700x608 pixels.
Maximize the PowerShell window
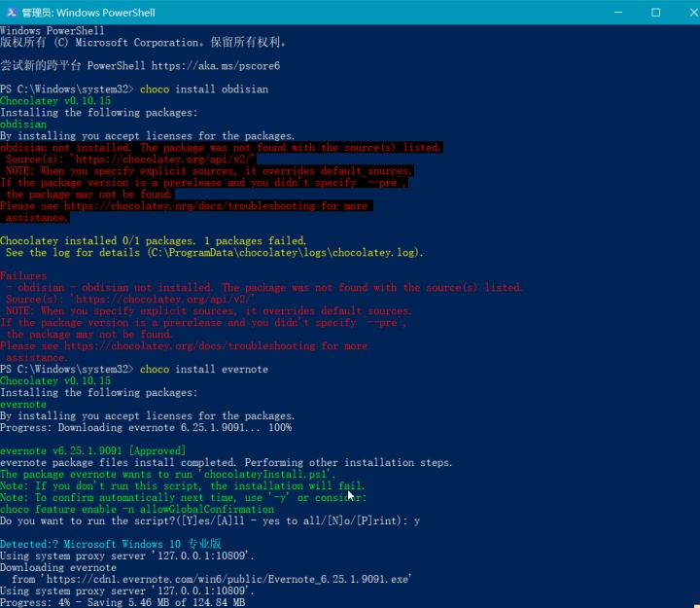(656, 13)
